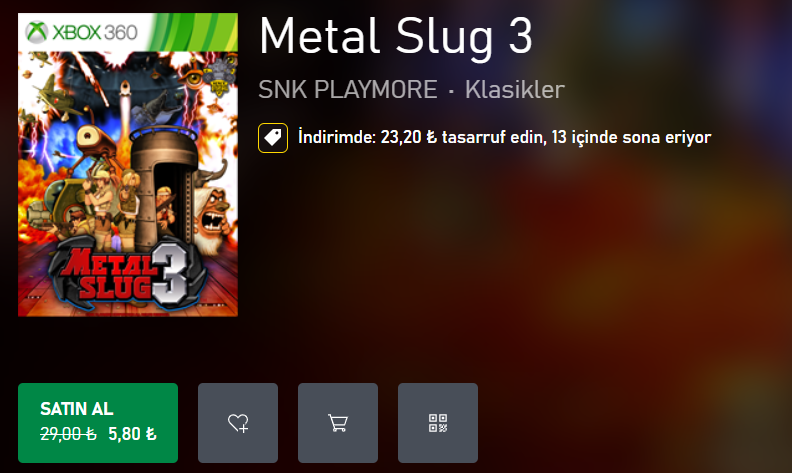Click the crossed-out 29,00 ₺ original price
This screenshot has height=473, width=792.
[68, 434]
